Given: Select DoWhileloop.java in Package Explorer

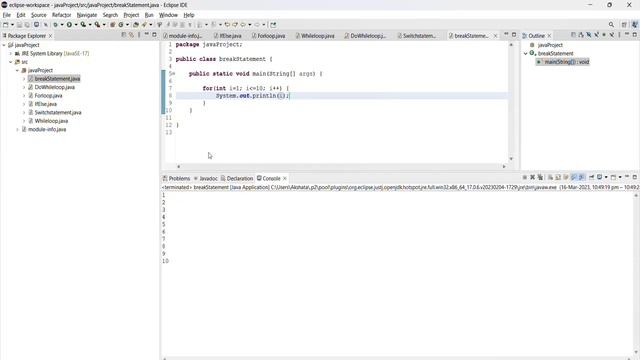Looking at the screenshot, I should 55,87.
